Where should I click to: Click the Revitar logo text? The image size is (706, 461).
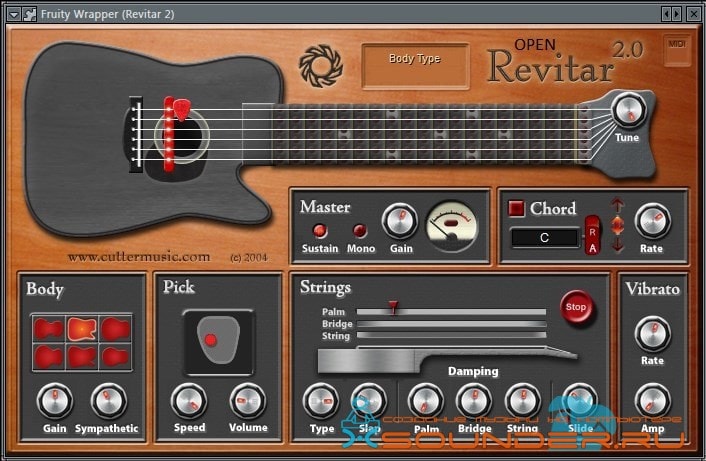tap(550, 68)
